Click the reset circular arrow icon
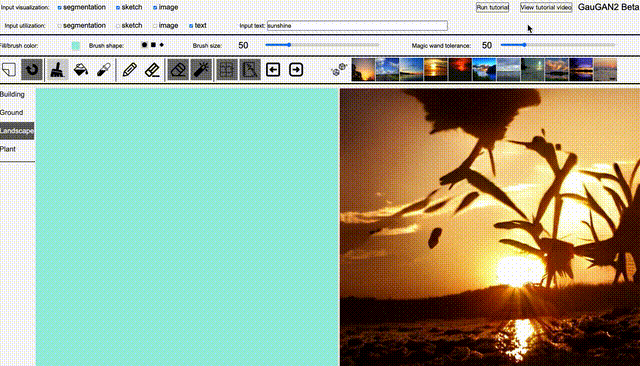The height and width of the screenshot is (366, 640). (x=31, y=70)
